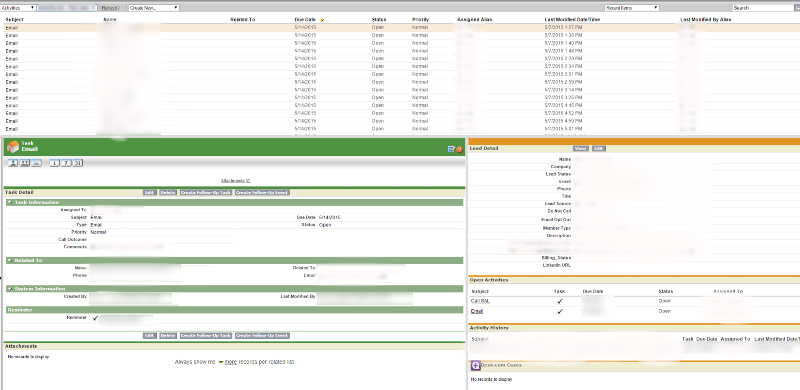Open the Activities dropdown
The width and height of the screenshot is (800, 390).
pyautogui.click(x=18, y=8)
